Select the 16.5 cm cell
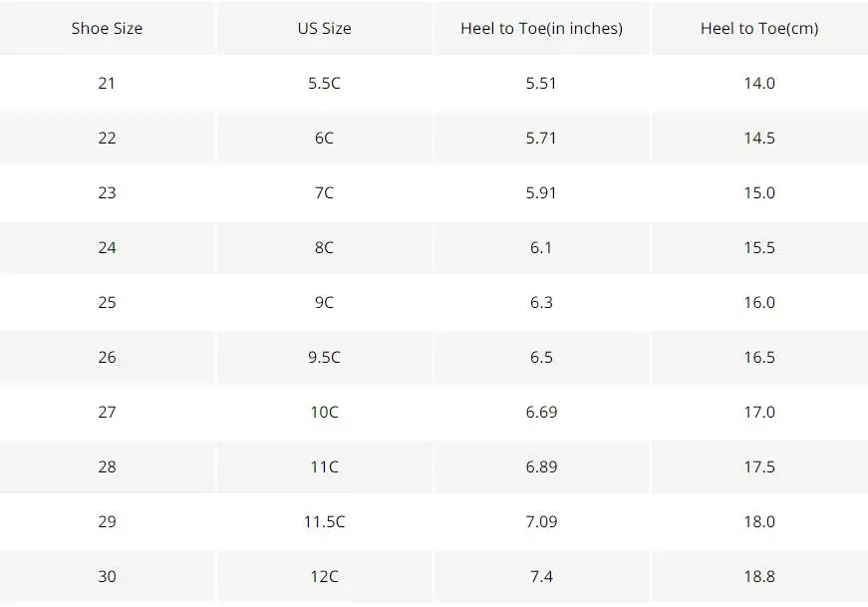Viewport: 868px width, 607px height. pos(759,357)
